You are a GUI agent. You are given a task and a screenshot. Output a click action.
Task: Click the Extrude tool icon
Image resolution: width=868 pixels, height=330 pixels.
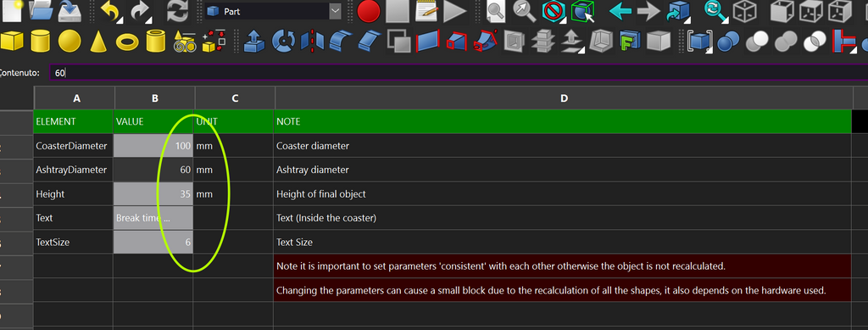(x=254, y=42)
